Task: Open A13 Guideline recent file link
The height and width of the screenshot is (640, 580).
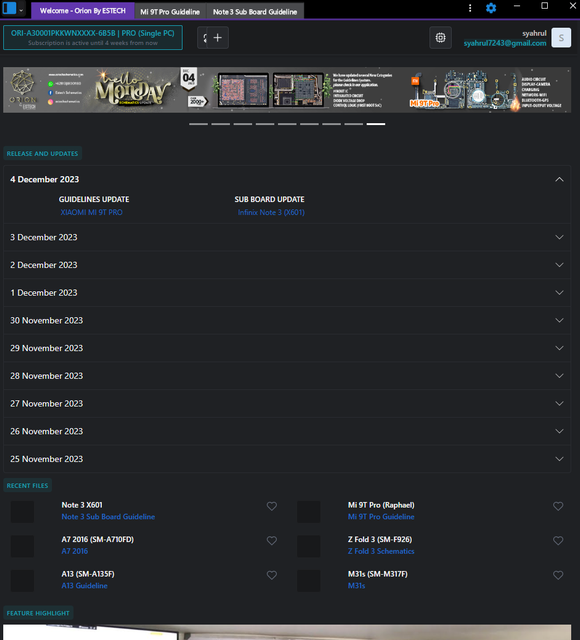Action: pos(84,586)
